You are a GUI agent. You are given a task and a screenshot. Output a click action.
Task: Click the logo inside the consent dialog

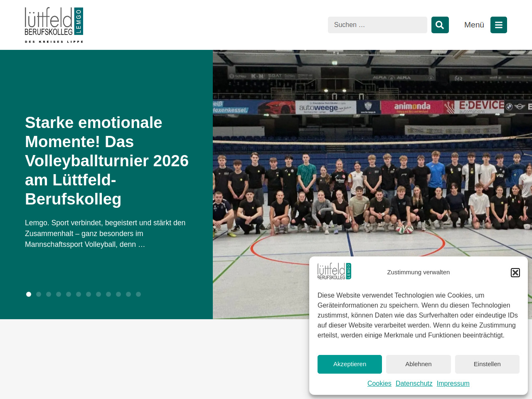click(x=334, y=271)
